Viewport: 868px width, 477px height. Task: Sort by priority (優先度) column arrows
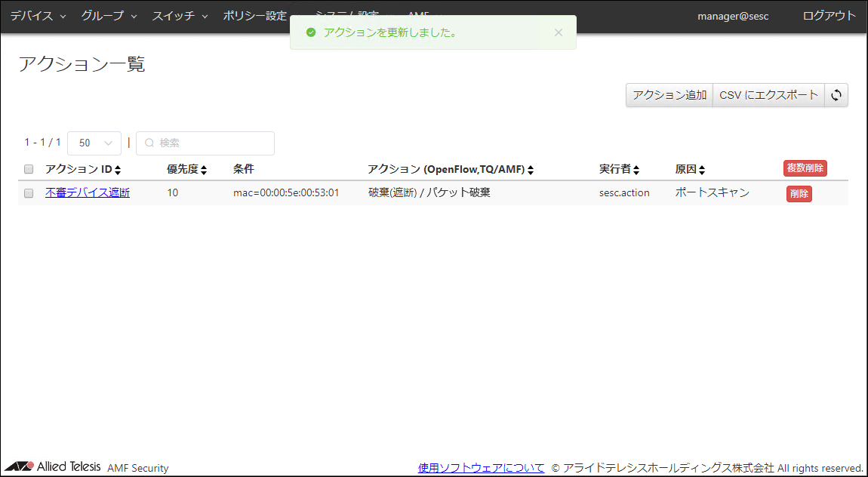[x=204, y=170]
